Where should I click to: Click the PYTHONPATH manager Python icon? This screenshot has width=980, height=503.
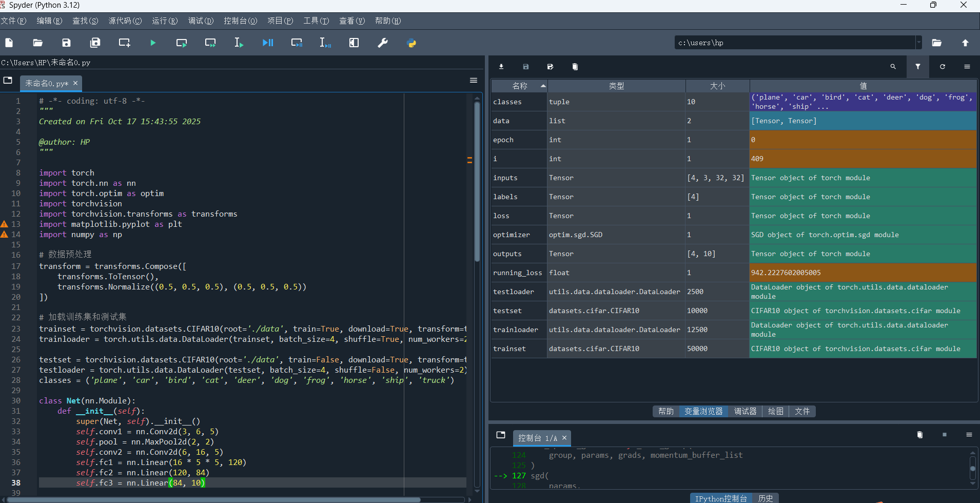click(411, 43)
